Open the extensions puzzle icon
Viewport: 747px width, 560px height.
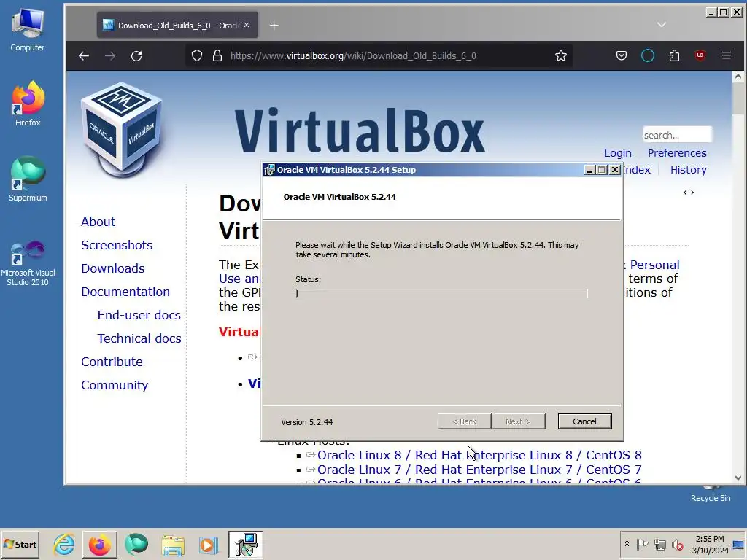[x=674, y=55]
